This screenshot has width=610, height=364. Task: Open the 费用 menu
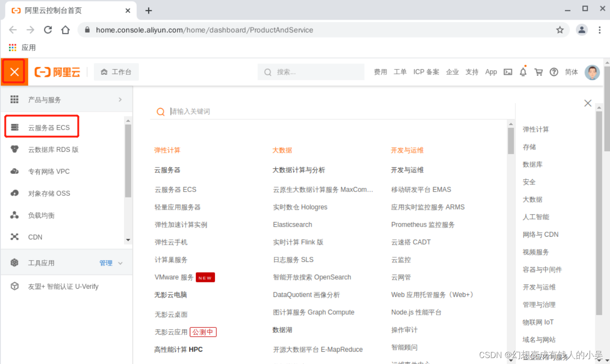point(381,72)
